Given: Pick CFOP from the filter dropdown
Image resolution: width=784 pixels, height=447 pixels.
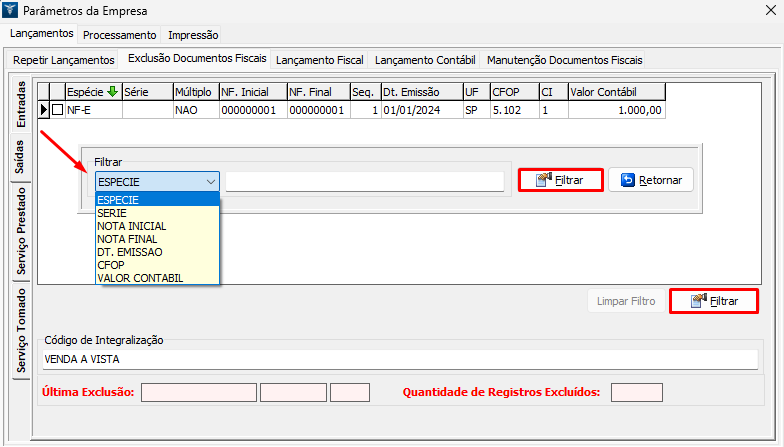Looking at the screenshot, I should tap(110, 265).
